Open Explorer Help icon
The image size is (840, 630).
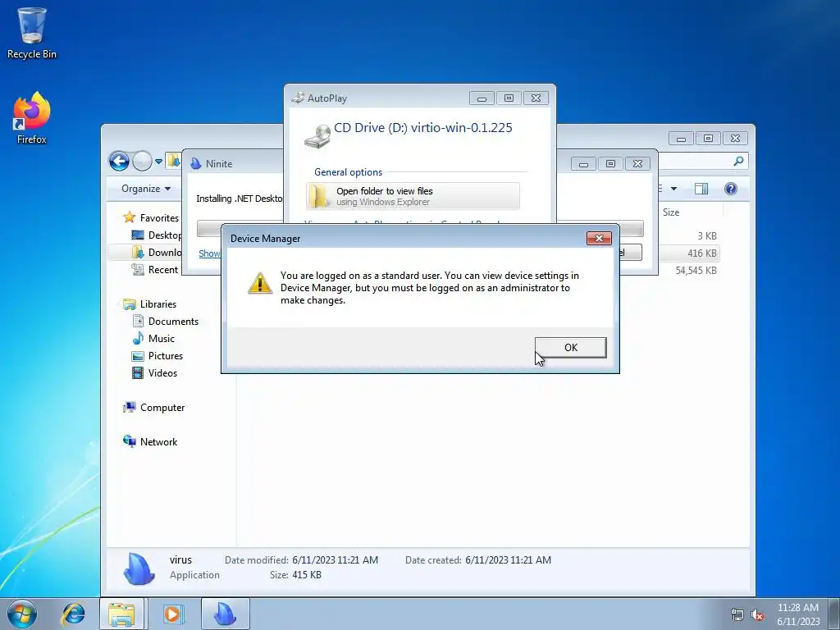point(731,189)
